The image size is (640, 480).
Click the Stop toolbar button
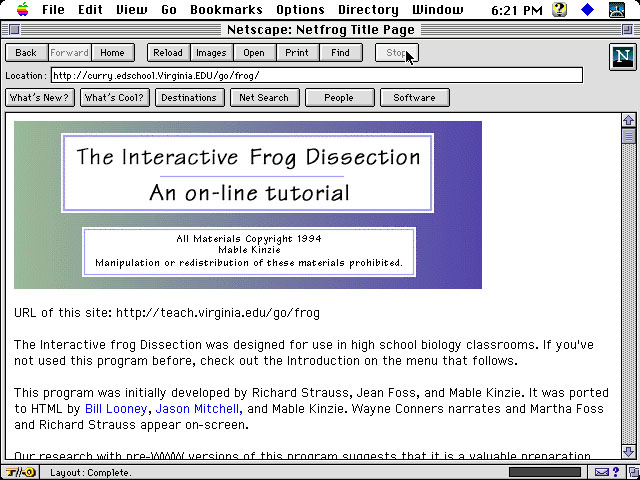coord(396,53)
